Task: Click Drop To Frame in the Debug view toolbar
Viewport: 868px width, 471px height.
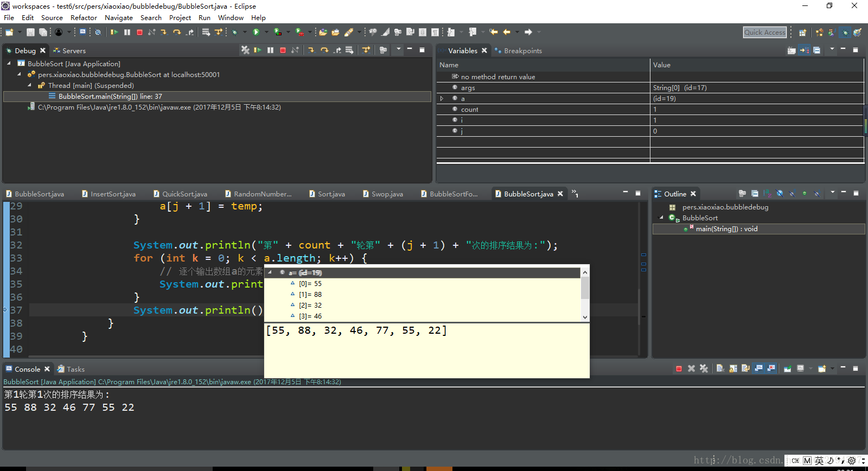Action: pyautogui.click(x=349, y=50)
